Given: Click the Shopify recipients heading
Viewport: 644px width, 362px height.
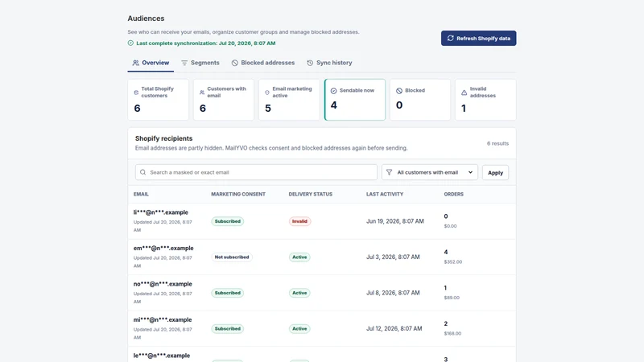Looking at the screenshot, I should [164, 138].
